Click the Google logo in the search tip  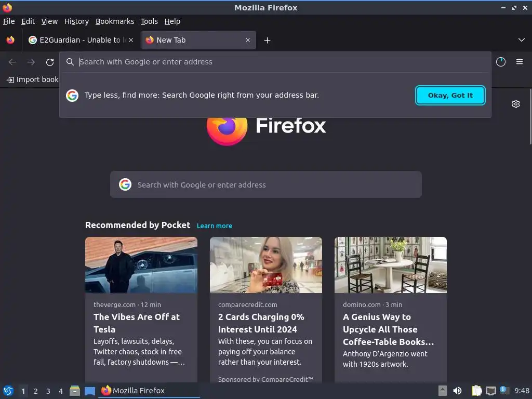tap(72, 96)
